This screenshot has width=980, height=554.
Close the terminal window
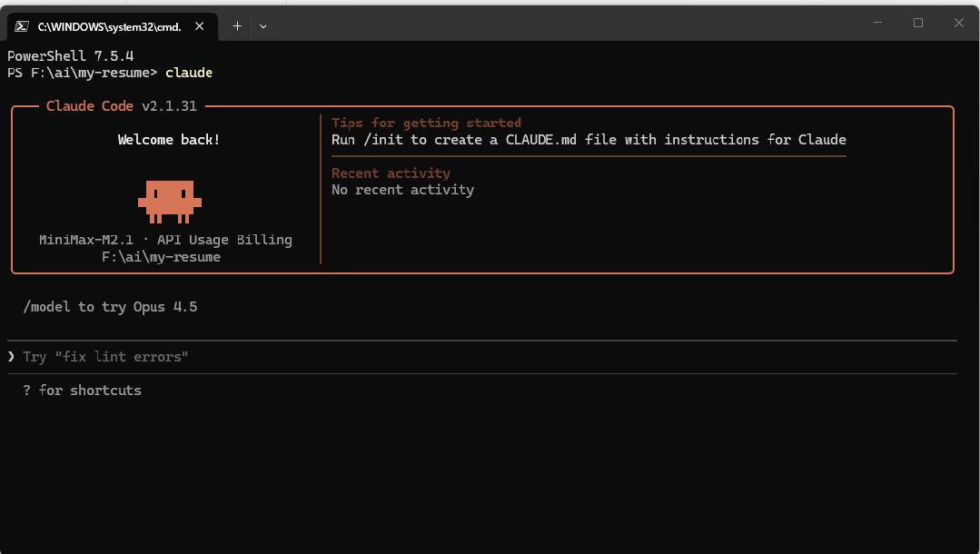[x=959, y=23]
